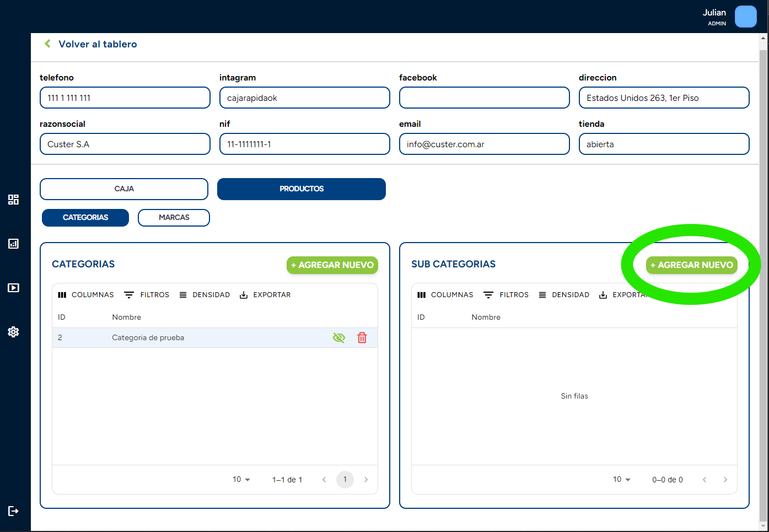Open Filtros in Sub Categorias table
The width and height of the screenshot is (769, 532).
506,295
